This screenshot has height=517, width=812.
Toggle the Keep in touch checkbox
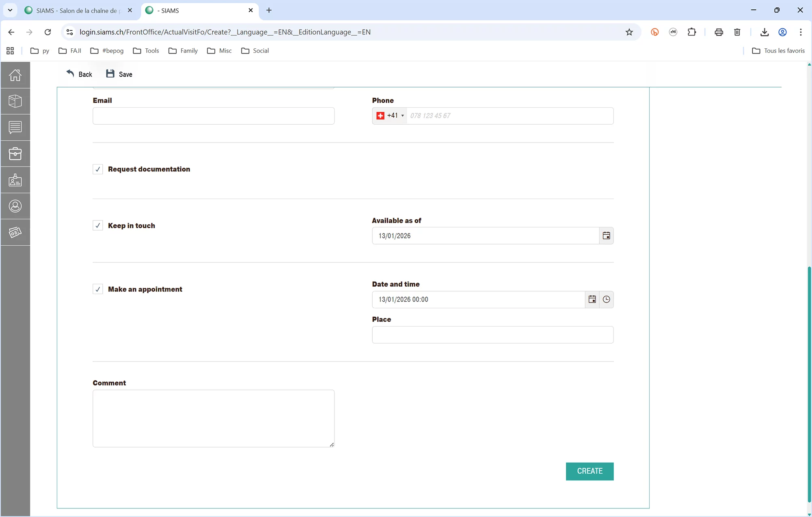pyautogui.click(x=98, y=226)
